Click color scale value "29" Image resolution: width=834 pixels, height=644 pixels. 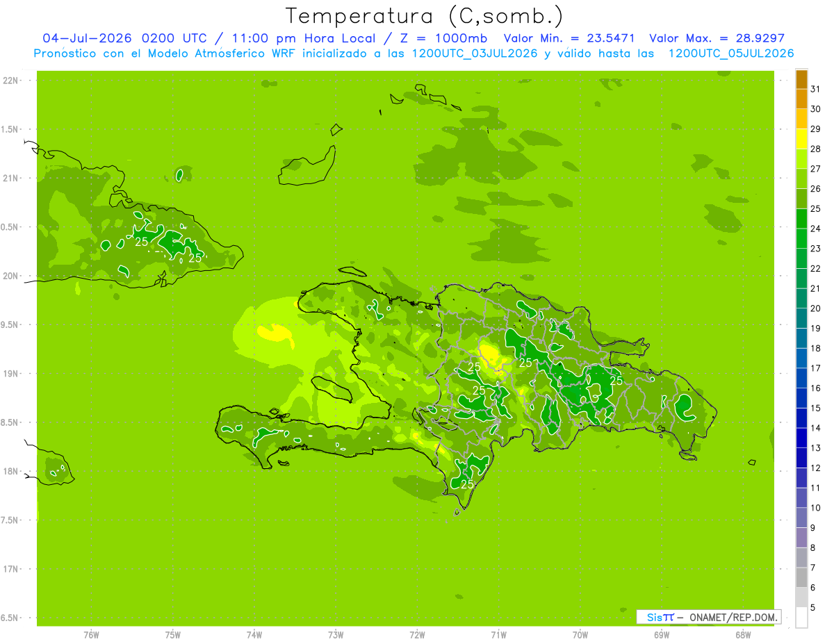pyautogui.click(x=816, y=129)
